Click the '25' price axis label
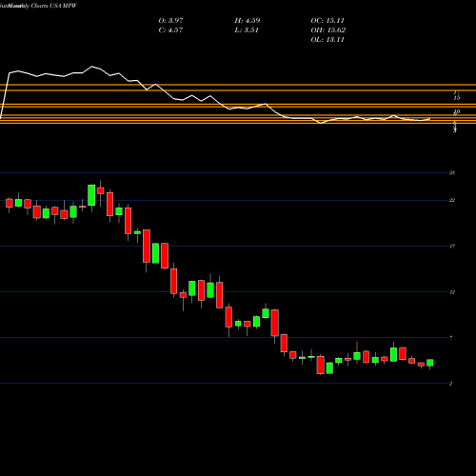Image resolution: width=476 pixels, height=476 pixels. pos(452,173)
